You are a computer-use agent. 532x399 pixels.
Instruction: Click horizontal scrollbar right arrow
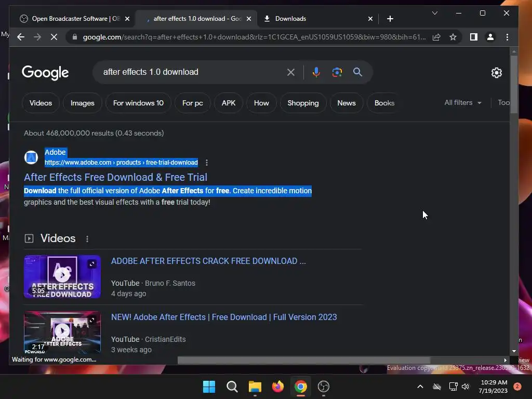(x=505, y=360)
